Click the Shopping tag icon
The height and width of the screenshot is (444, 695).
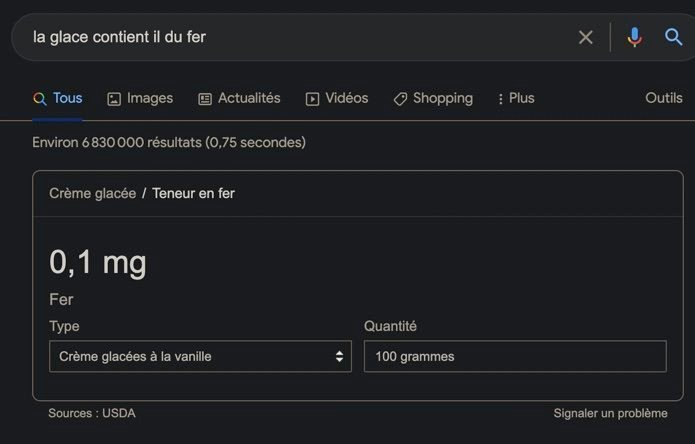pos(400,99)
